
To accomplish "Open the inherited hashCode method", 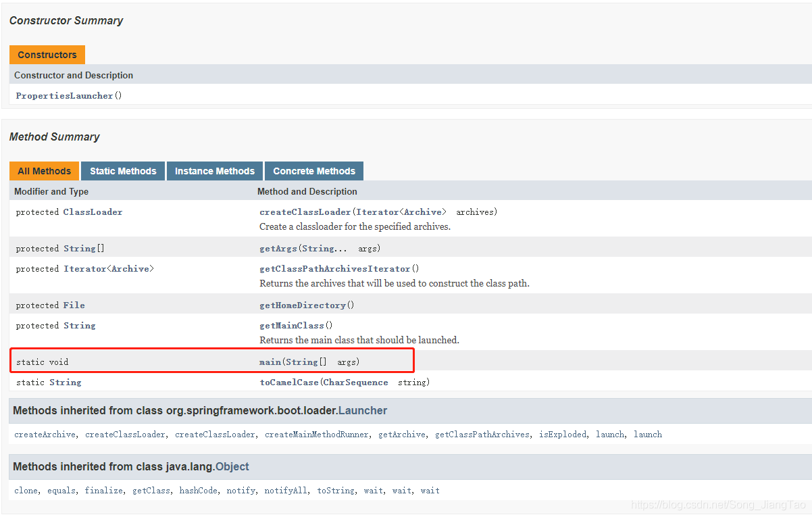I will coord(199,491).
